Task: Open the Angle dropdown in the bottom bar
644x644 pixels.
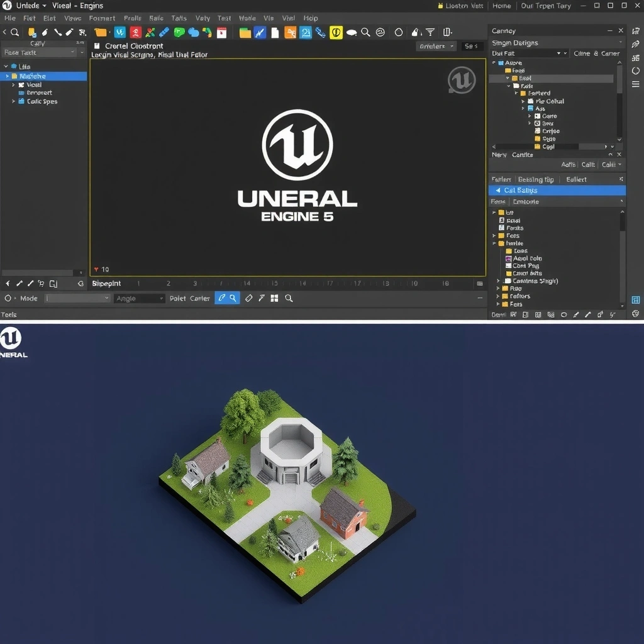Action: (x=138, y=298)
